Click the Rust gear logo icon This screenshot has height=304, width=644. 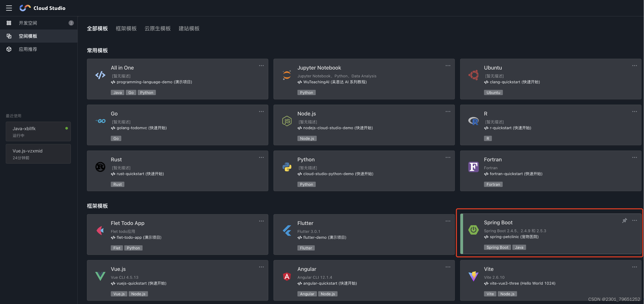pyautogui.click(x=100, y=167)
